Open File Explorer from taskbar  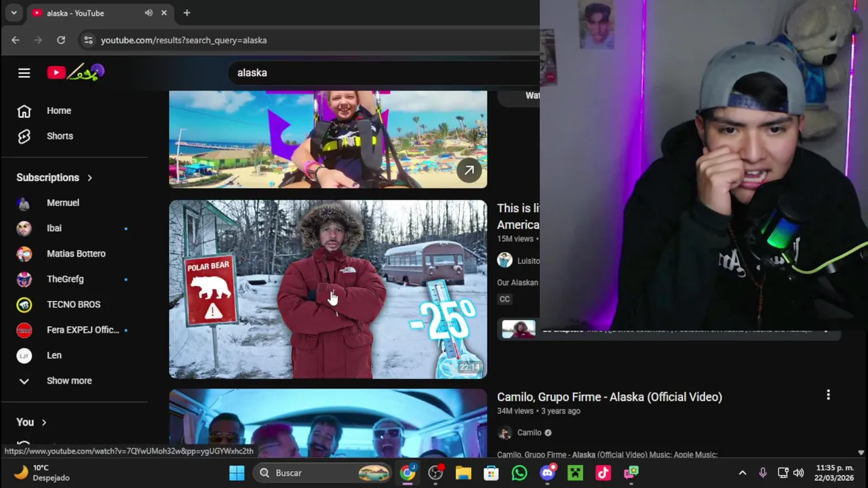click(x=463, y=472)
